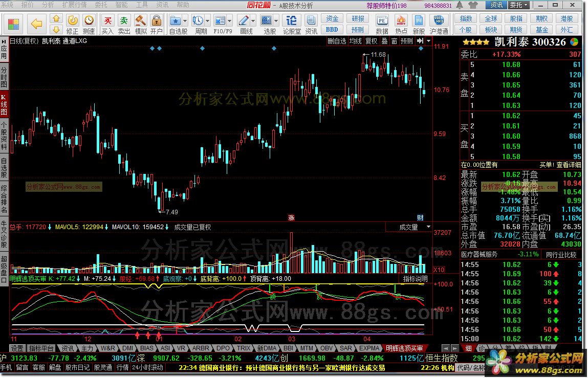The width and height of the screenshot is (588, 378).
Task: Click the 查看详细 link
Action: point(569,165)
